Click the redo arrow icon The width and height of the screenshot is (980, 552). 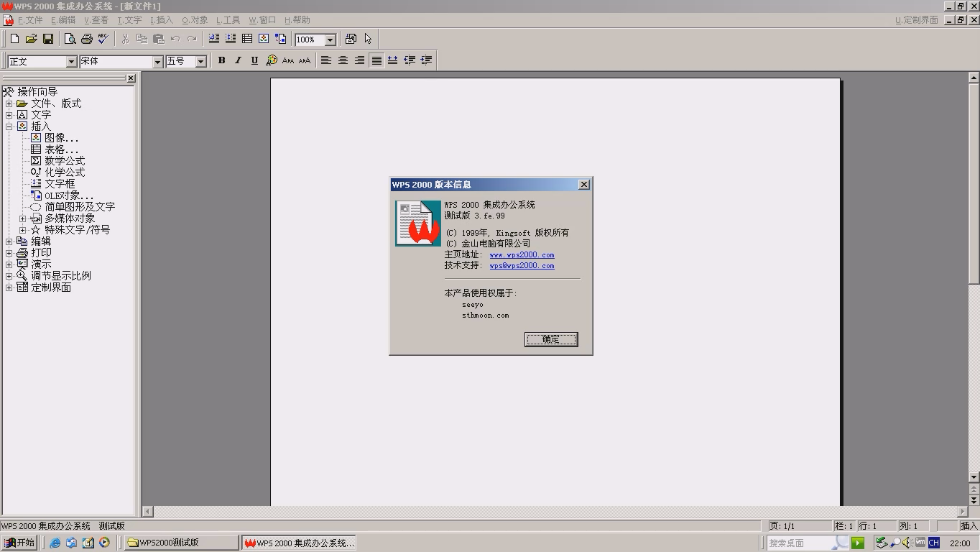(x=191, y=39)
